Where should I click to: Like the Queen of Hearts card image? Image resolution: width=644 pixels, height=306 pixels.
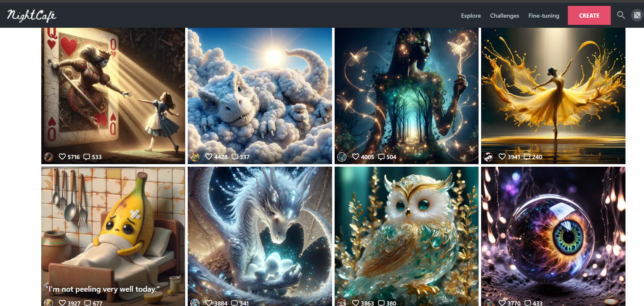[62, 157]
